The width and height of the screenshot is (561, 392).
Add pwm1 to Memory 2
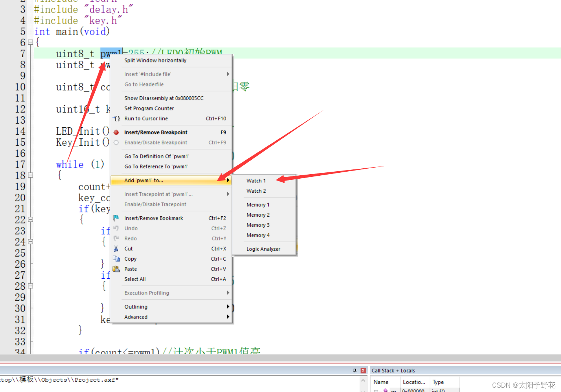pos(264,215)
